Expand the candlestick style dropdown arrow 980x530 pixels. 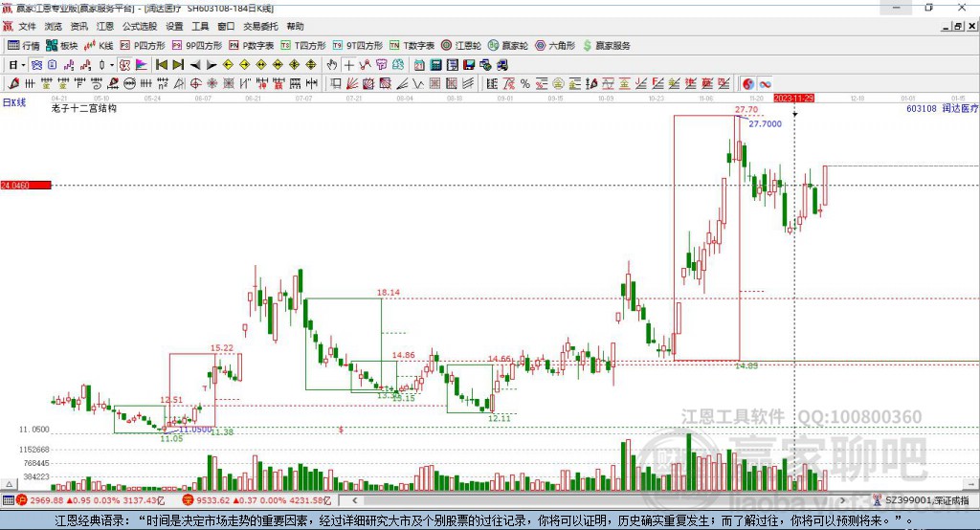[x=112, y=65]
